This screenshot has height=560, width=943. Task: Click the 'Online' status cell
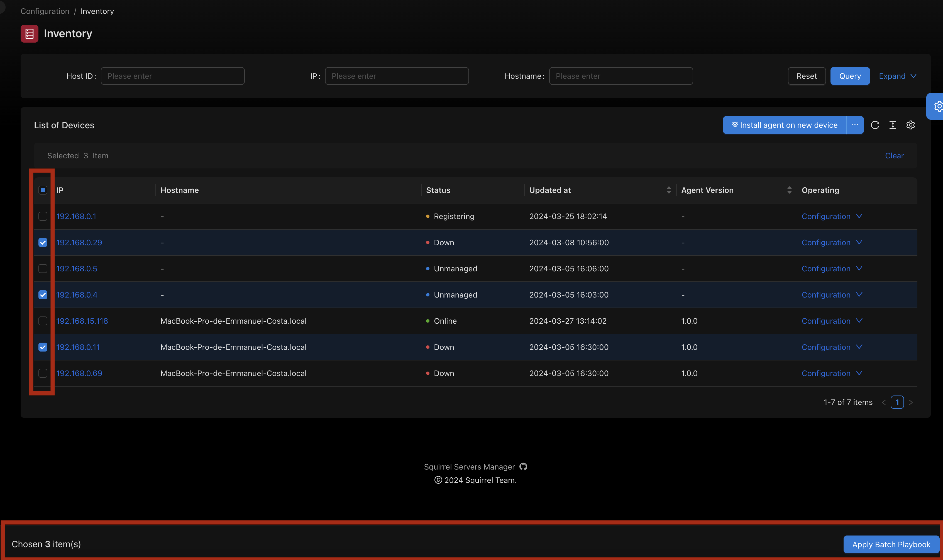coord(445,321)
